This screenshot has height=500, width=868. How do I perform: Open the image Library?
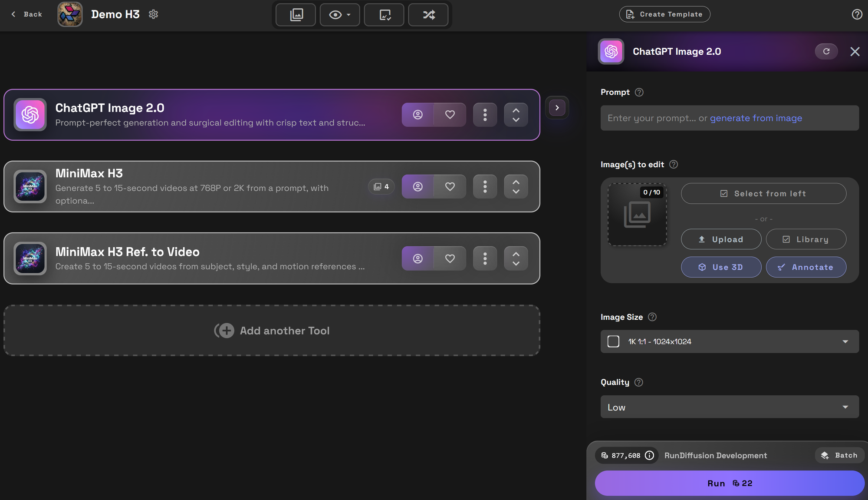[806, 239]
